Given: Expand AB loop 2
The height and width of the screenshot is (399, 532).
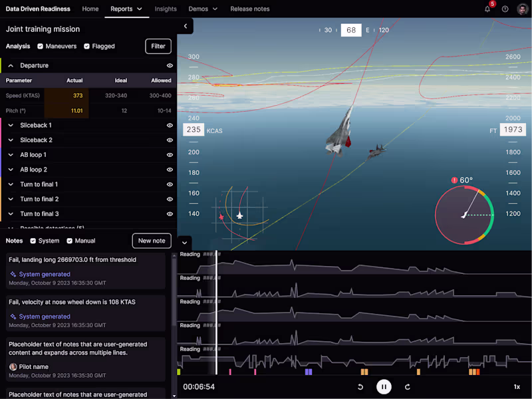Looking at the screenshot, I should pos(11,170).
